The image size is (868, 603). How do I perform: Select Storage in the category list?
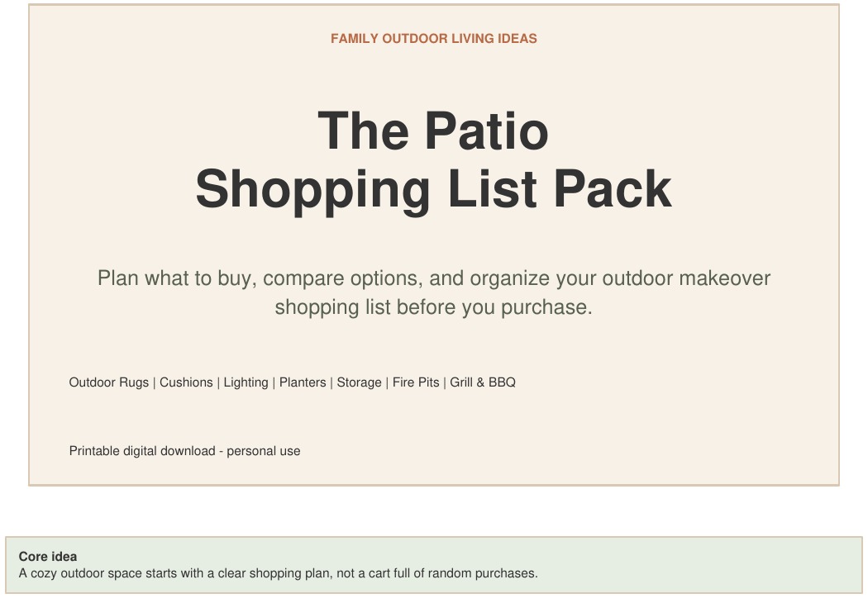[x=359, y=382]
